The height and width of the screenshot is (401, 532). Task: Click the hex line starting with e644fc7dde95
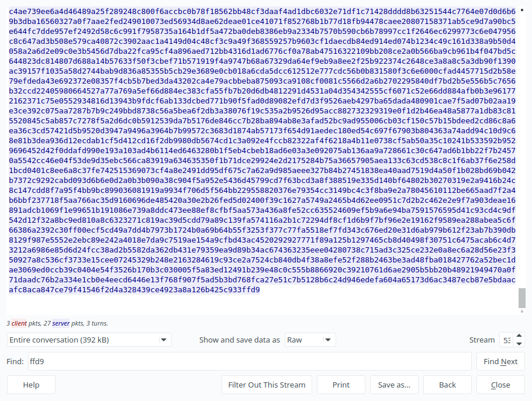click(262, 31)
